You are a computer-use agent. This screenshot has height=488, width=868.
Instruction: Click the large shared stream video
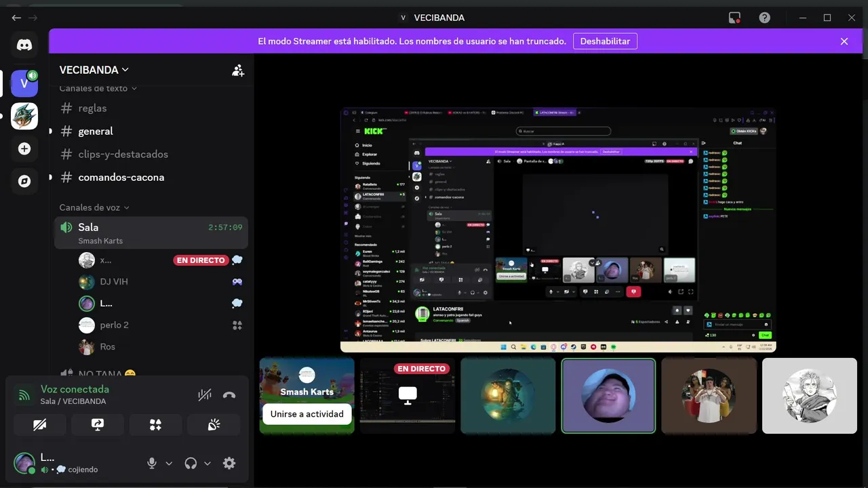pyautogui.click(x=558, y=230)
